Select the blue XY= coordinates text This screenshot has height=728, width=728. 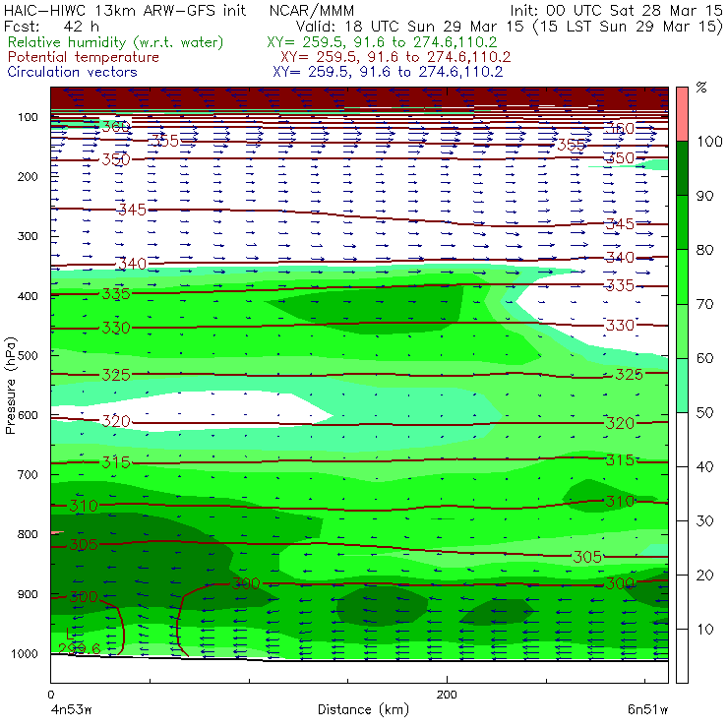point(388,72)
